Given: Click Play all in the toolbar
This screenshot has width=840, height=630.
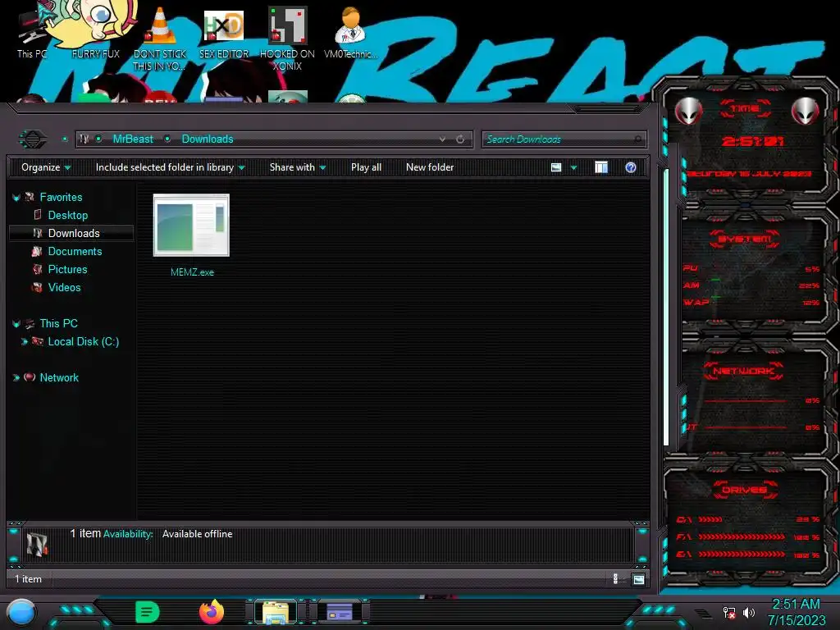Looking at the screenshot, I should [x=366, y=167].
